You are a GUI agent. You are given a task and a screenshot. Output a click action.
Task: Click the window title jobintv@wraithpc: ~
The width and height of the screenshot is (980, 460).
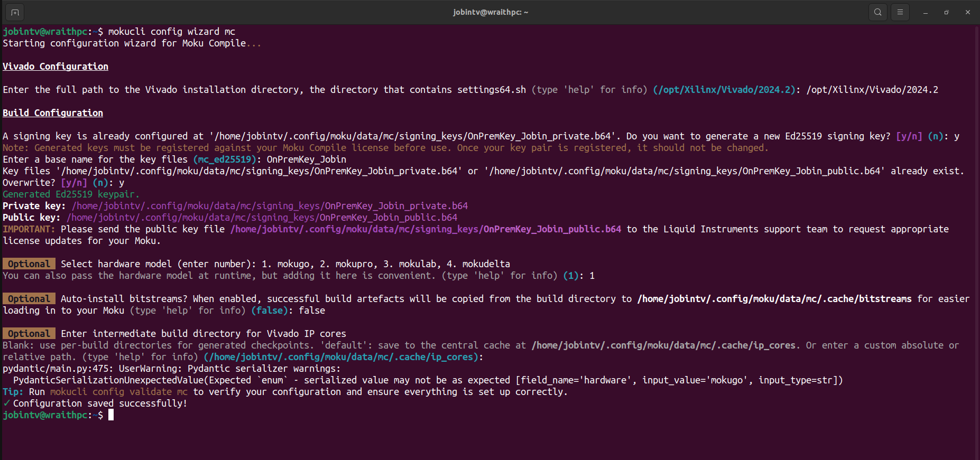coord(491,12)
